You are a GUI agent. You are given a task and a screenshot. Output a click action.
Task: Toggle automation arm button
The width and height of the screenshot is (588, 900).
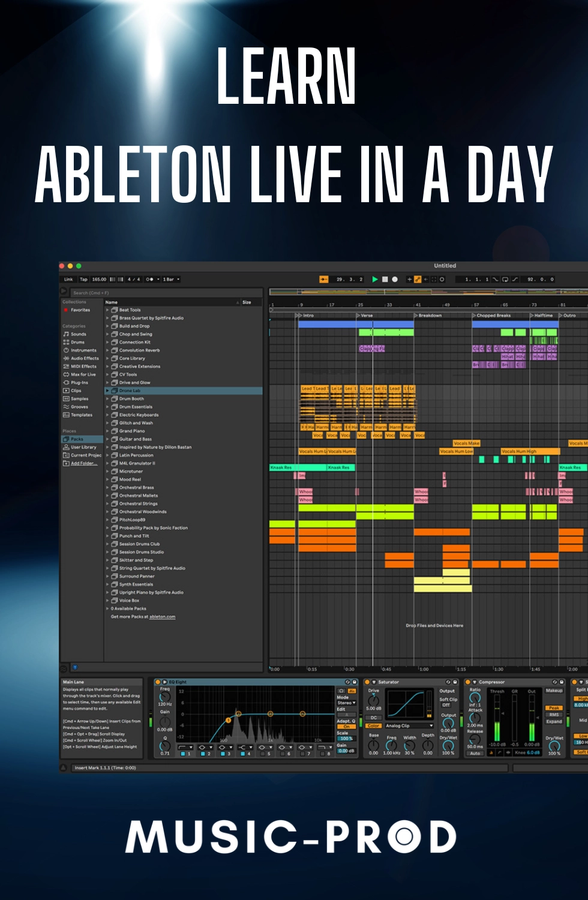pos(418,279)
